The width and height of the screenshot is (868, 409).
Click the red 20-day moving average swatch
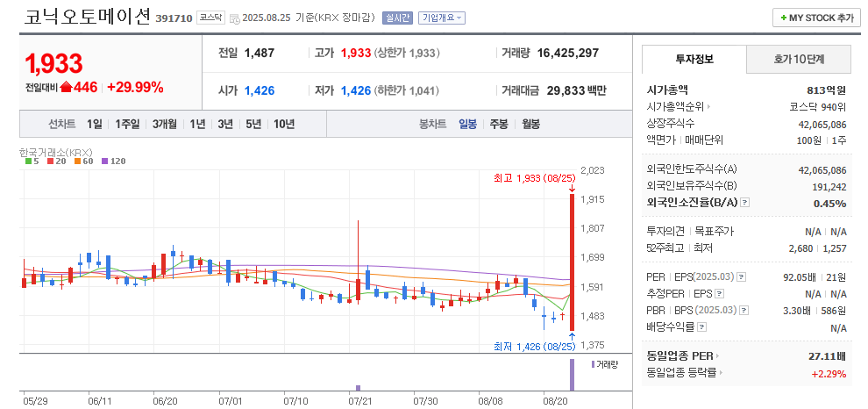coord(50,161)
